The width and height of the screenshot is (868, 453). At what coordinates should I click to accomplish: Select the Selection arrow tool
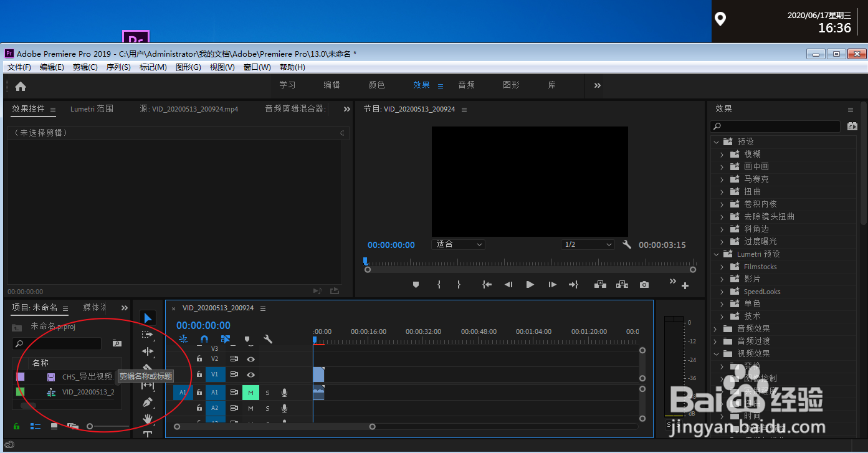tap(148, 318)
